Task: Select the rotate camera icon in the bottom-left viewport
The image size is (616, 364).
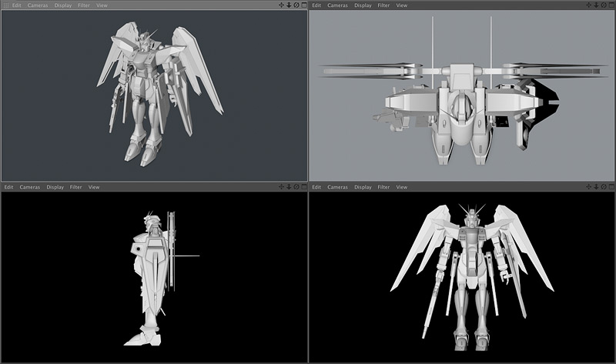Action: pyautogui.click(x=296, y=187)
